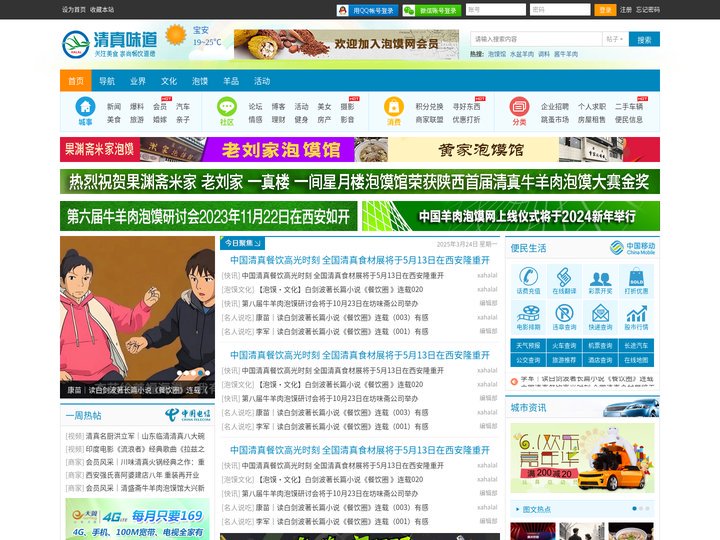Screen dimensions: 720x540
Task: Open the 新闻 link in 城事
Action: [x=114, y=107]
